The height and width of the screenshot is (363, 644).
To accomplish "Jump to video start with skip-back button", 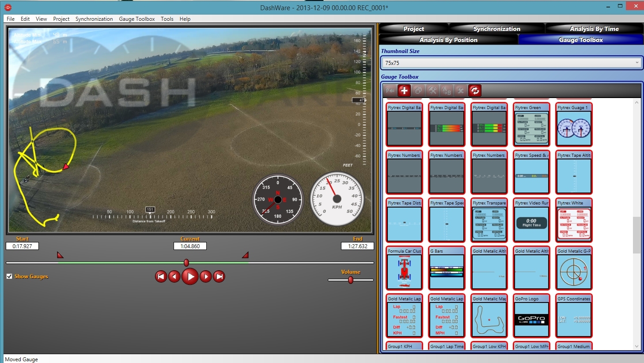I will [x=161, y=276].
